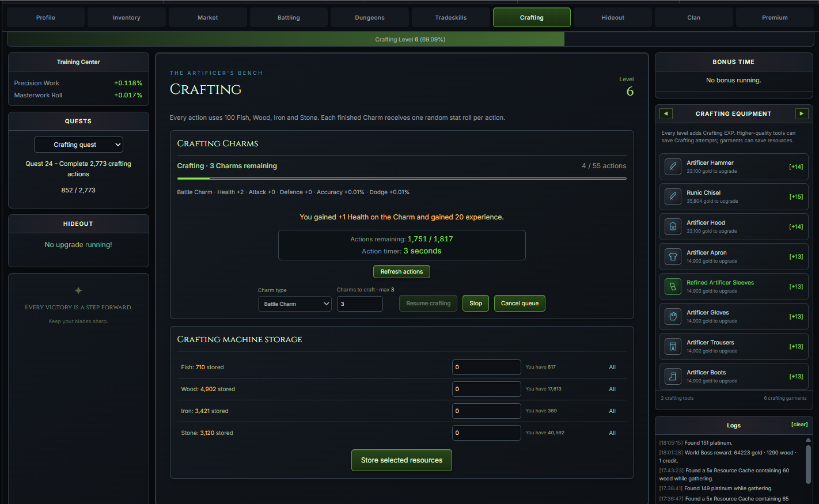Click the charm crafting actions progress bar
This screenshot has height=504, width=819.
[401, 179]
